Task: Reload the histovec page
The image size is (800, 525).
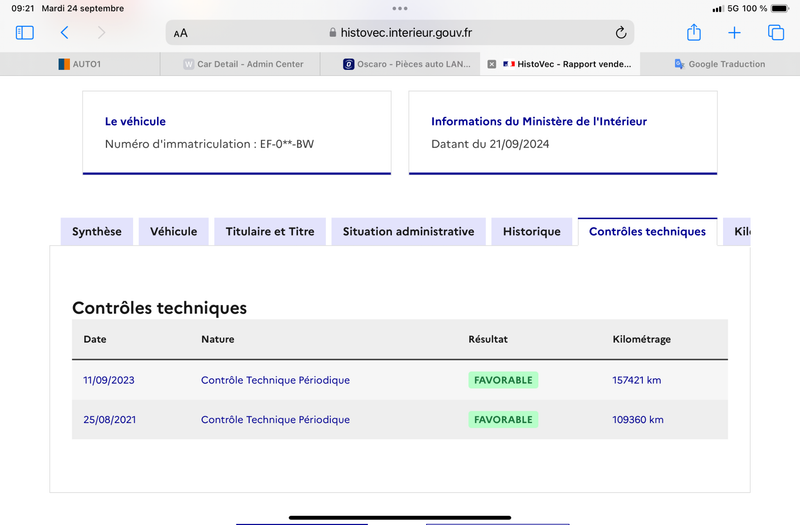Action: tap(620, 33)
